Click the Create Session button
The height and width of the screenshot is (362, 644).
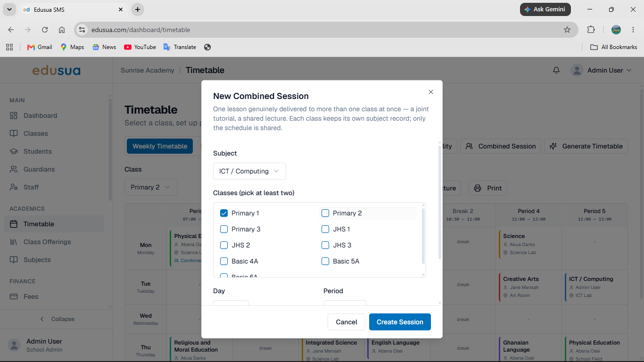tap(400, 322)
